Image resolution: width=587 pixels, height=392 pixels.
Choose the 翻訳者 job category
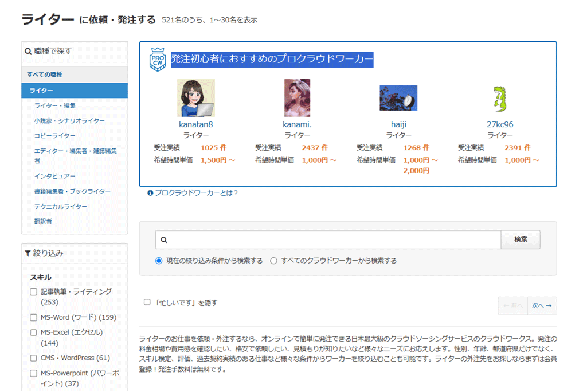coord(43,221)
